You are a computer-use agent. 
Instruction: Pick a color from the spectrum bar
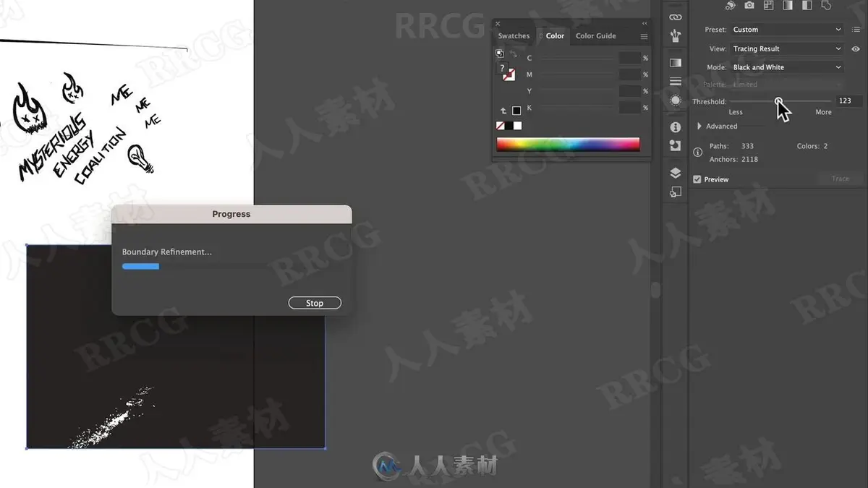(568, 145)
